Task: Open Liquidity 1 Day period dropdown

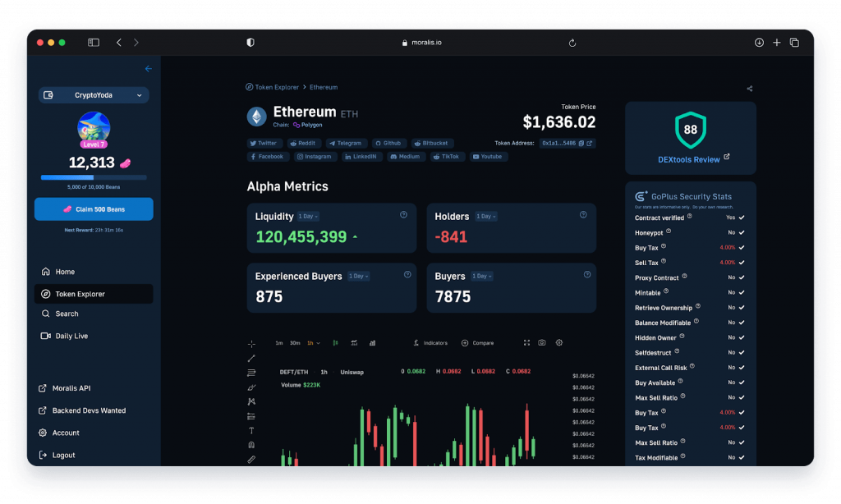Action: 308,216
